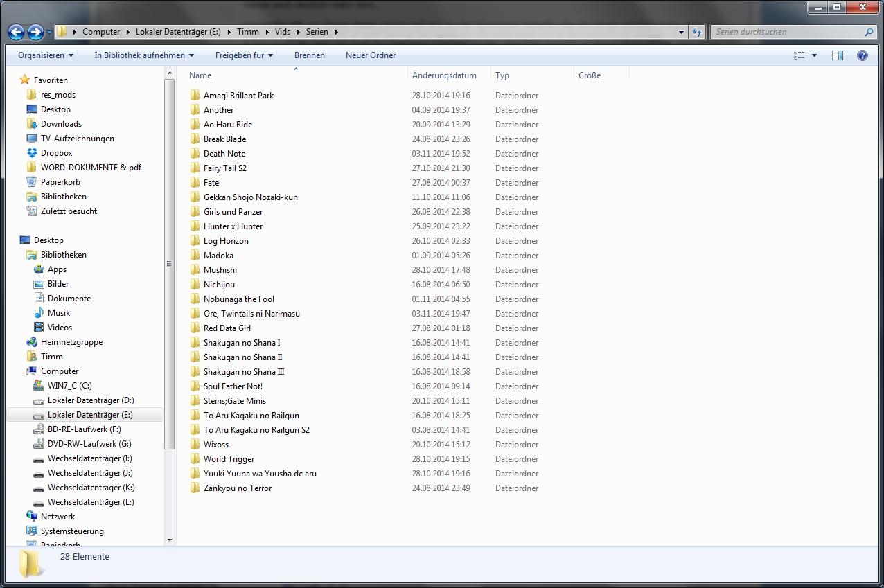
Task: Click the sidebar scroll up arrow
Action: (170, 73)
